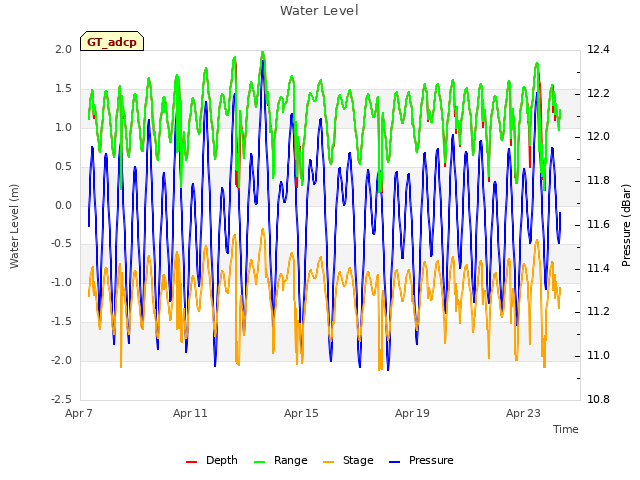Click the Apr 19 date tick label
The width and height of the screenshot is (640, 480).
point(412,413)
